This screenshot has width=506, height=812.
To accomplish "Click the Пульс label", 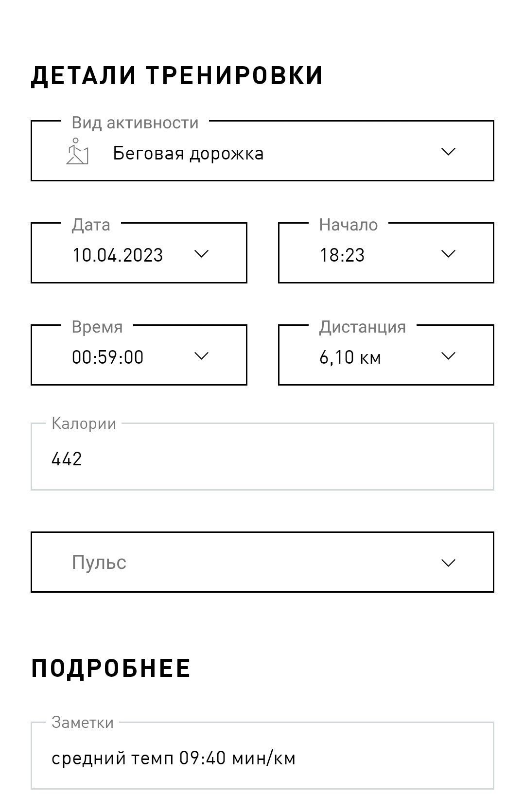I will 99,563.
